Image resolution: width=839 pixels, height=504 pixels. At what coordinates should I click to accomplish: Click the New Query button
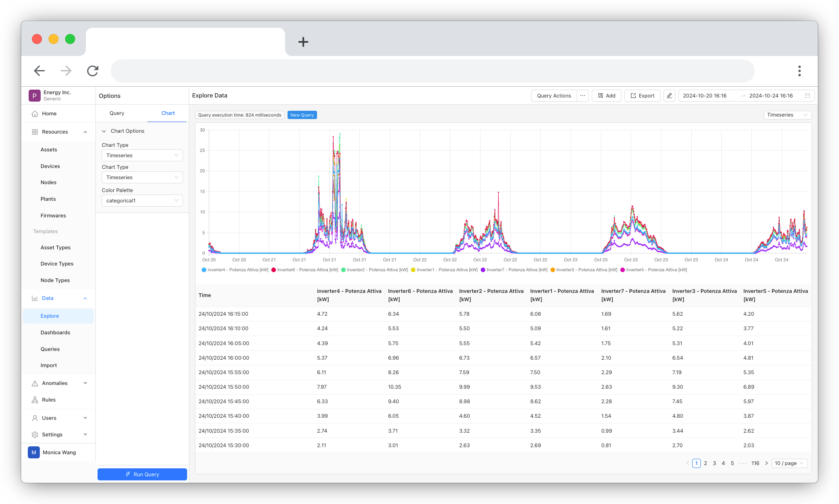302,115
